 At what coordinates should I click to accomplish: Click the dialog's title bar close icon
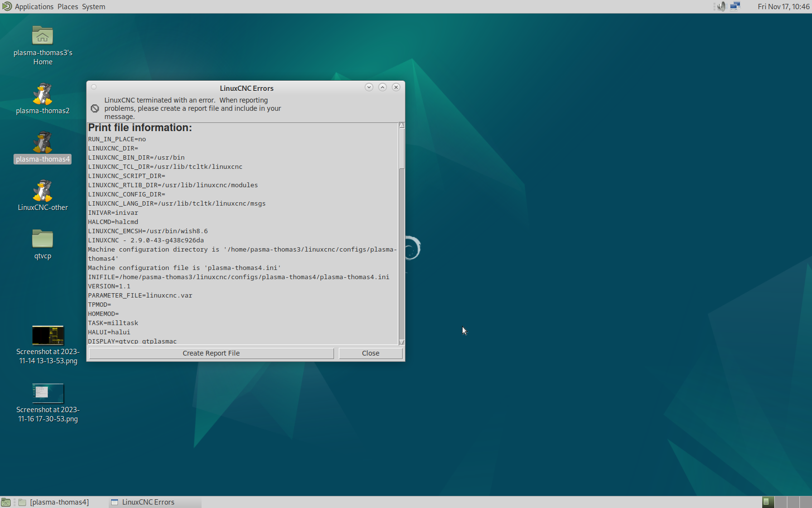click(x=396, y=87)
